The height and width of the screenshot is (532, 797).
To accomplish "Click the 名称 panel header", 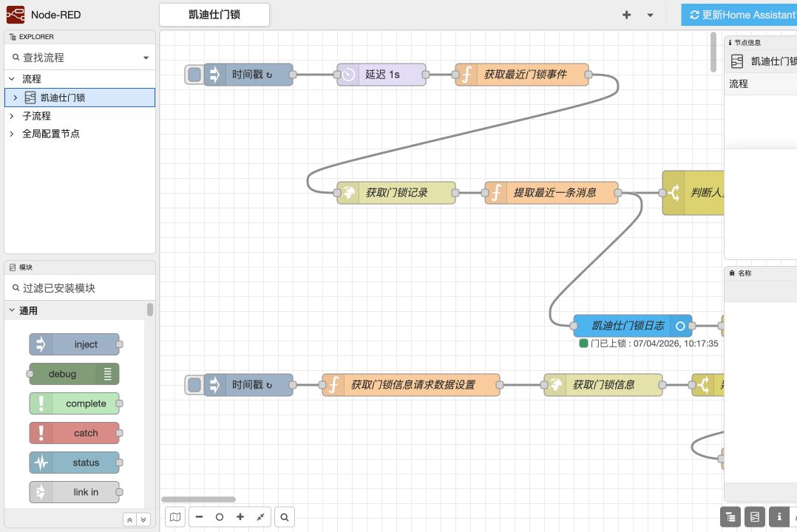I will [x=760, y=273].
